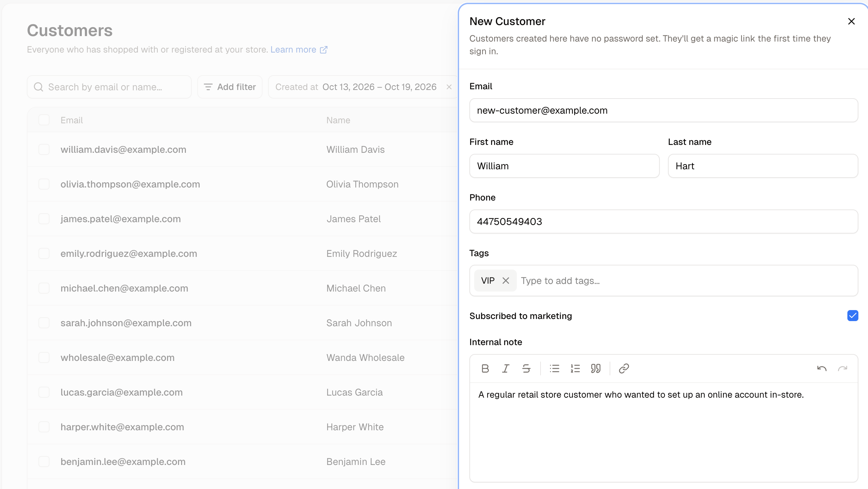The width and height of the screenshot is (868, 489).
Task: Open lucas.garcia@example.com customer
Action: coord(122,392)
